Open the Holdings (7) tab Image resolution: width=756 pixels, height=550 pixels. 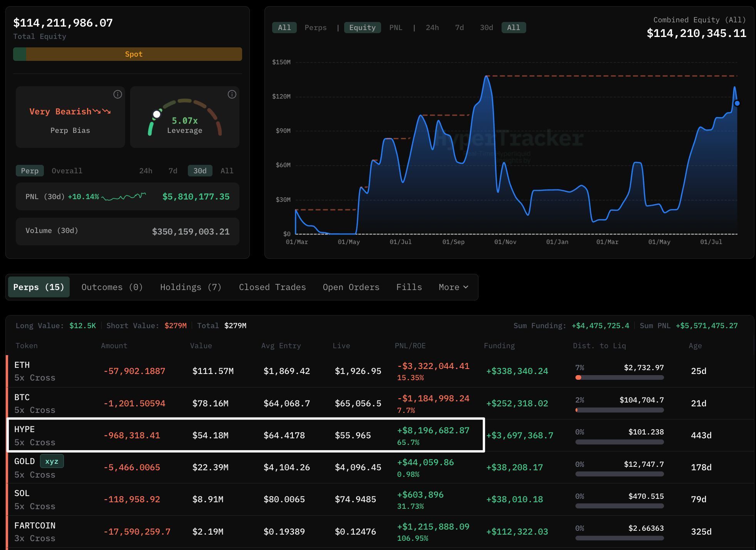tap(191, 287)
